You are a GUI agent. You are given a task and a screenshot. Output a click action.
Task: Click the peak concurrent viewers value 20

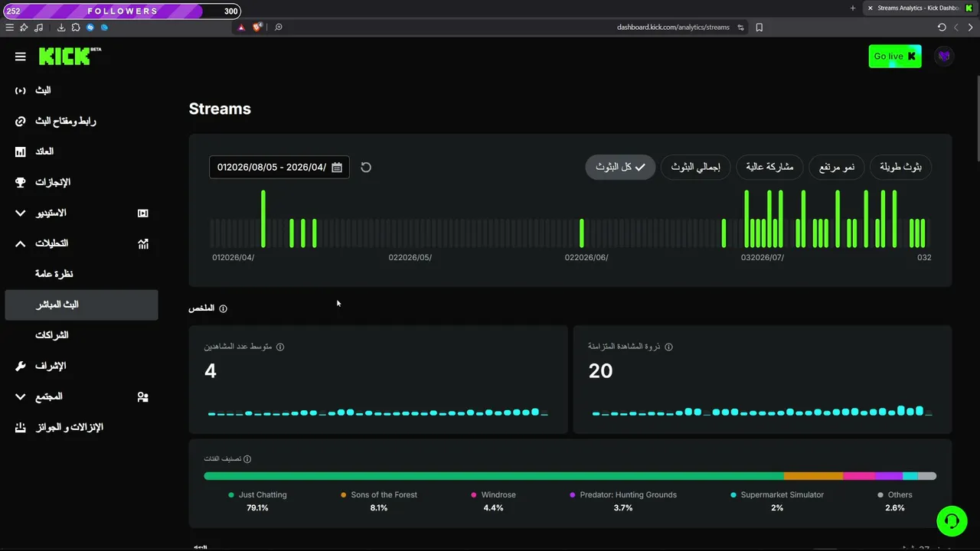[600, 371]
